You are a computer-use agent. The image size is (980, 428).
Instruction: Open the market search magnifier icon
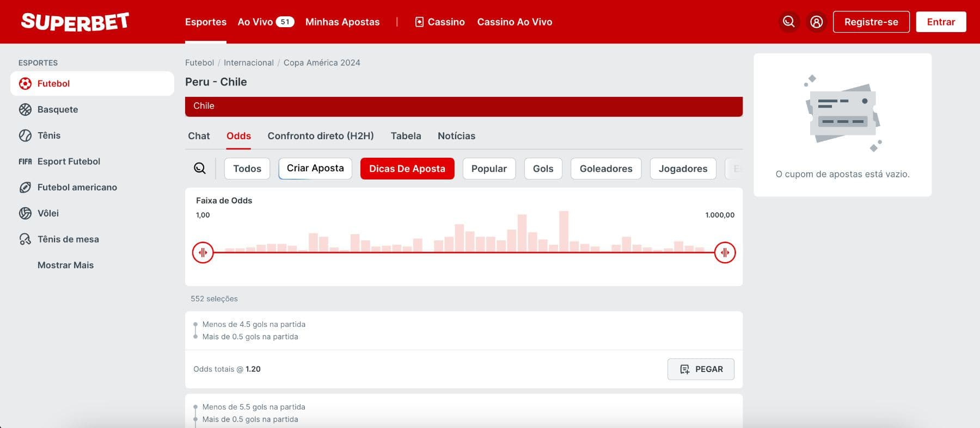pos(200,169)
